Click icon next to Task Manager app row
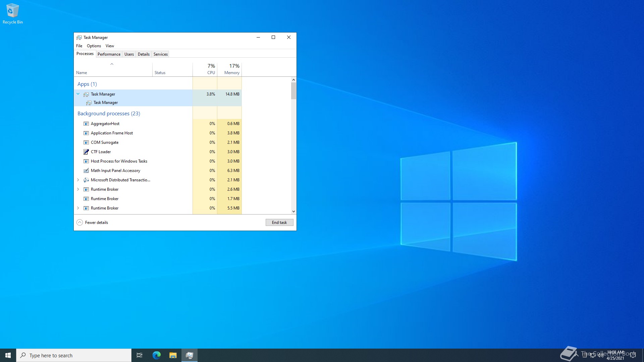The height and width of the screenshot is (362, 644). [86, 94]
